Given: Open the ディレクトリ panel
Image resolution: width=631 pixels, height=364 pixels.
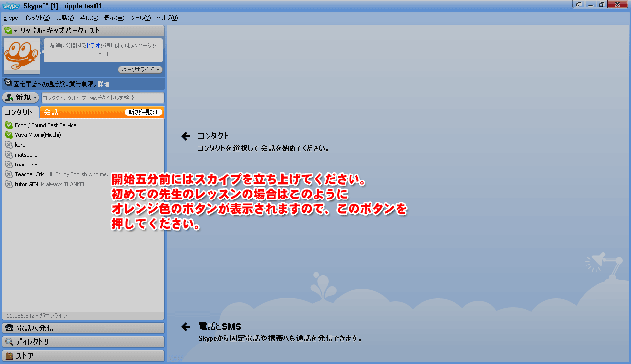Looking at the screenshot, I should tap(83, 341).
